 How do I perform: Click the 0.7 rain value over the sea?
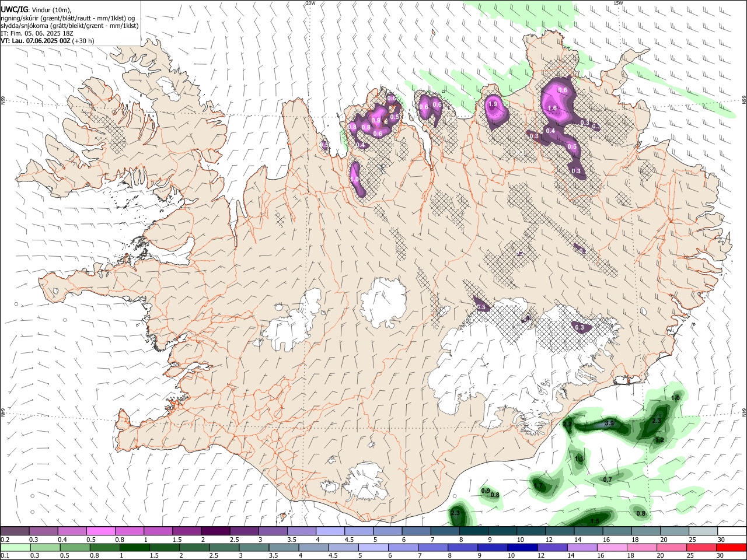[608, 480]
